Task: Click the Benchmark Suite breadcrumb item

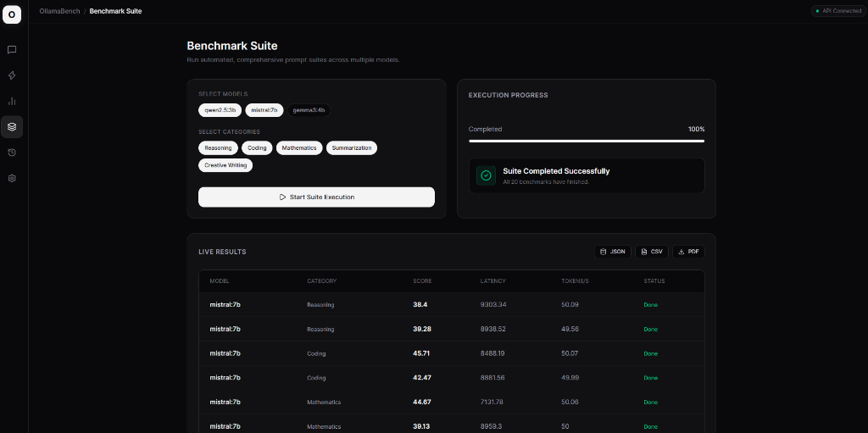Action: click(x=115, y=11)
